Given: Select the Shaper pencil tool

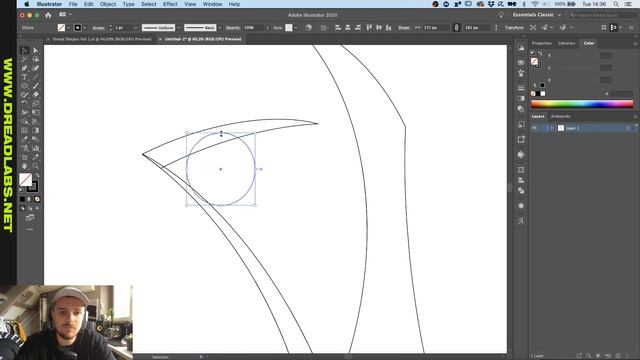Looking at the screenshot, I should tap(24, 95).
